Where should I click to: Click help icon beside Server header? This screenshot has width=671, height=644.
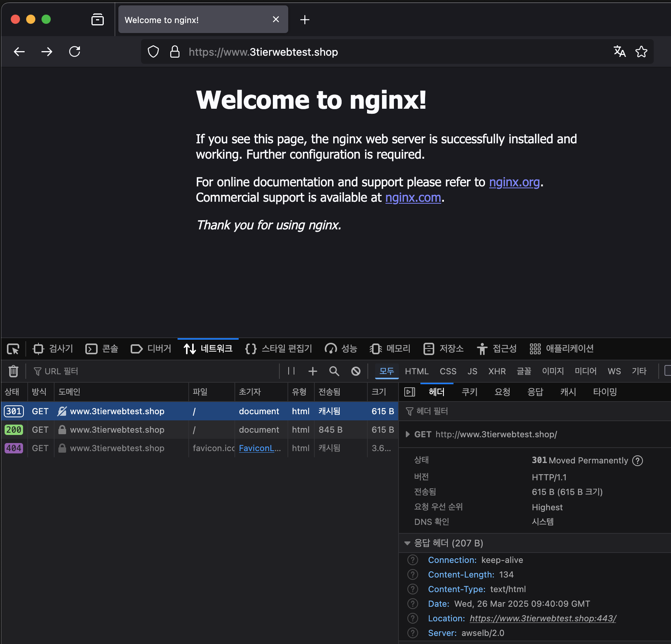[x=413, y=633]
